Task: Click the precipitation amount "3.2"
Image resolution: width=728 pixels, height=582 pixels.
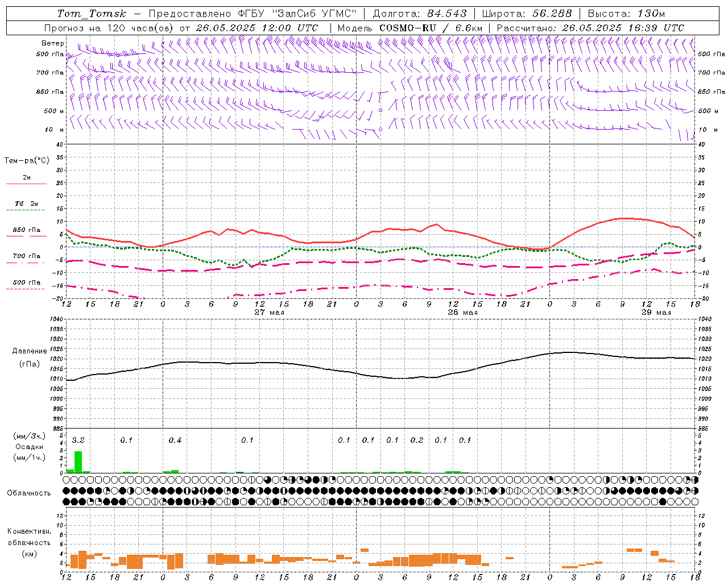Action: tap(78, 440)
